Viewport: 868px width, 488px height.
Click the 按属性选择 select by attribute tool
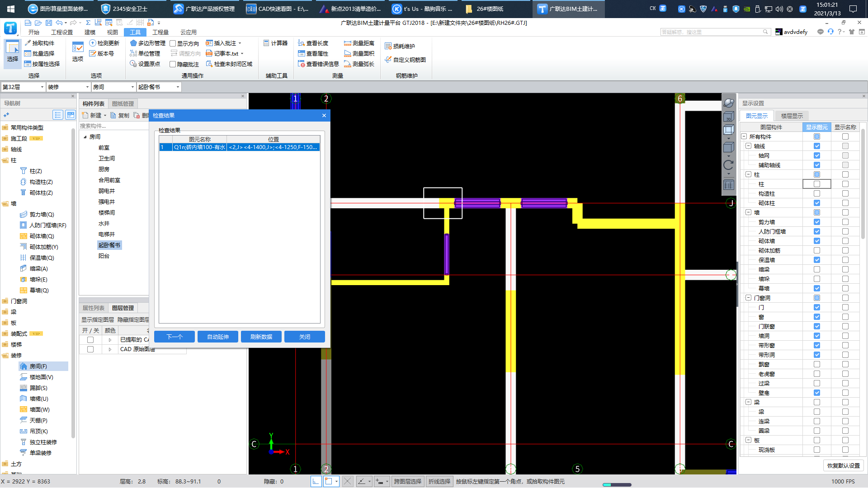click(42, 64)
